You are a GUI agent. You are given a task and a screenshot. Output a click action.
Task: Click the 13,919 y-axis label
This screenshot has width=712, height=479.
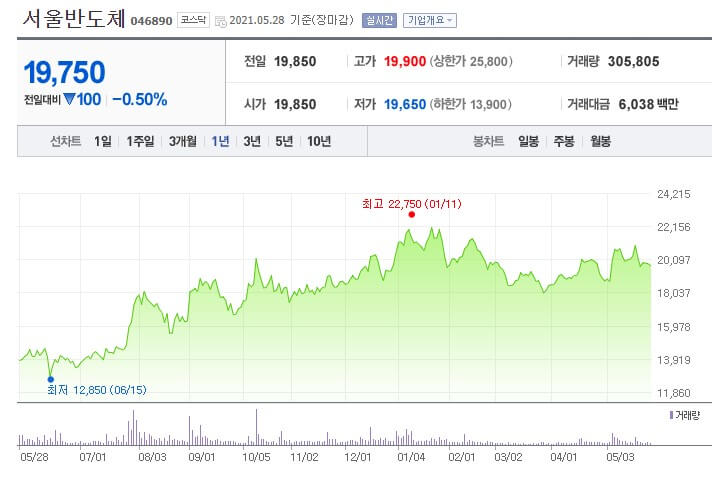[x=674, y=360]
